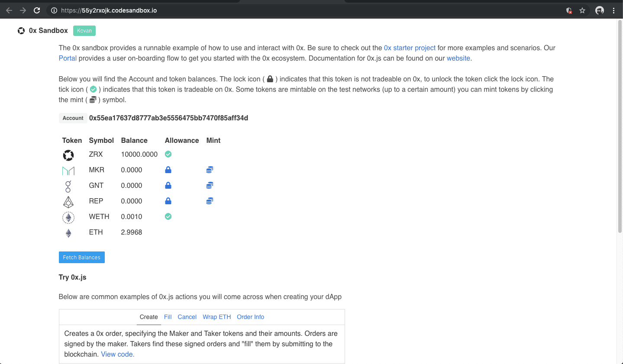Open site information icon in address bar

coord(54,10)
